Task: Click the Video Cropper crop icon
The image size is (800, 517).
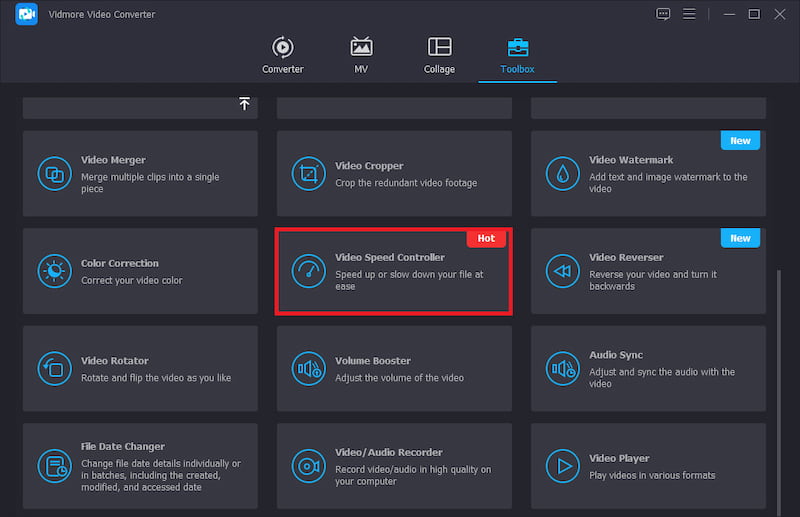Action: click(x=309, y=174)
